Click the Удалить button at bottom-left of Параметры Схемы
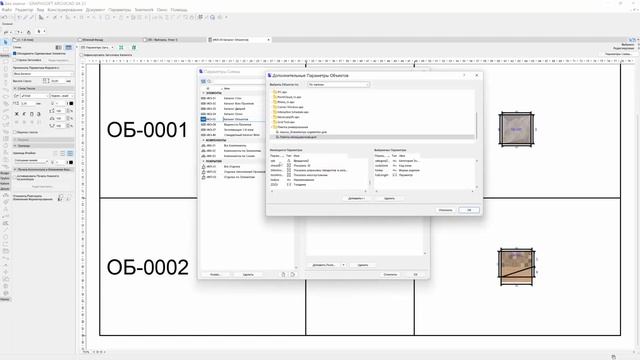Viewport: 640px width, 360px height. pos(248,275)
